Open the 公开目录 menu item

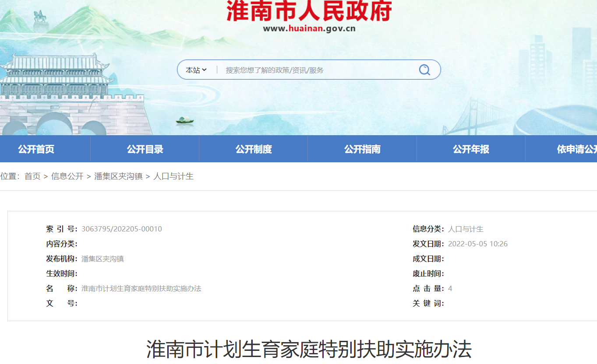pyautogui.click(x=145, y=149)
